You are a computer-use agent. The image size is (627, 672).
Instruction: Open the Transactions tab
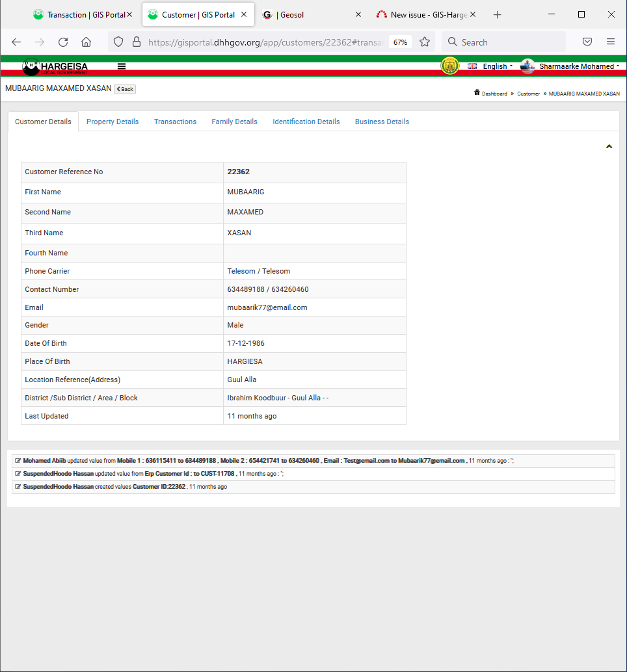[175, 122]
